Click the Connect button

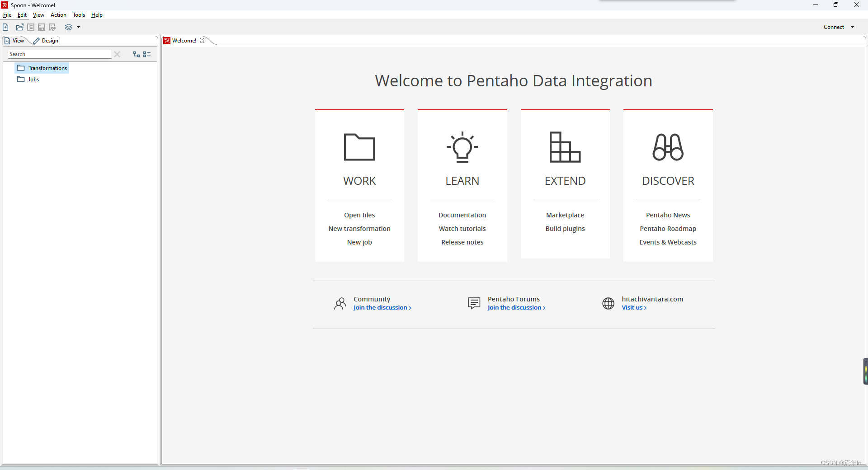[x=834, y=27]
